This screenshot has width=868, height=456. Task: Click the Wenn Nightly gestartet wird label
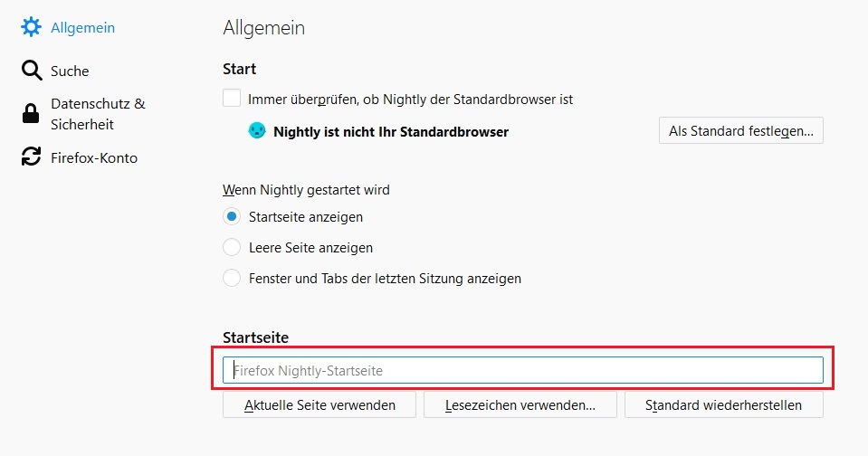312,190
